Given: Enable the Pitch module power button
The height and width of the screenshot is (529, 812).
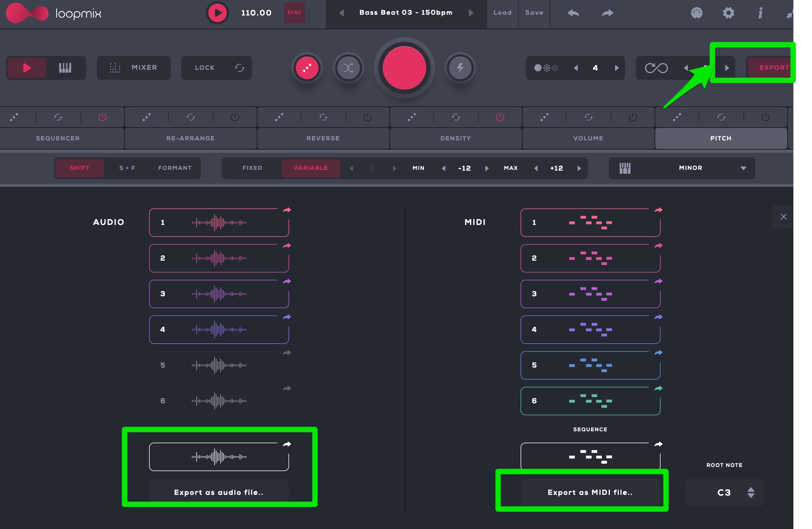Looking at the screenshot, I should click(x=765, y=117).
